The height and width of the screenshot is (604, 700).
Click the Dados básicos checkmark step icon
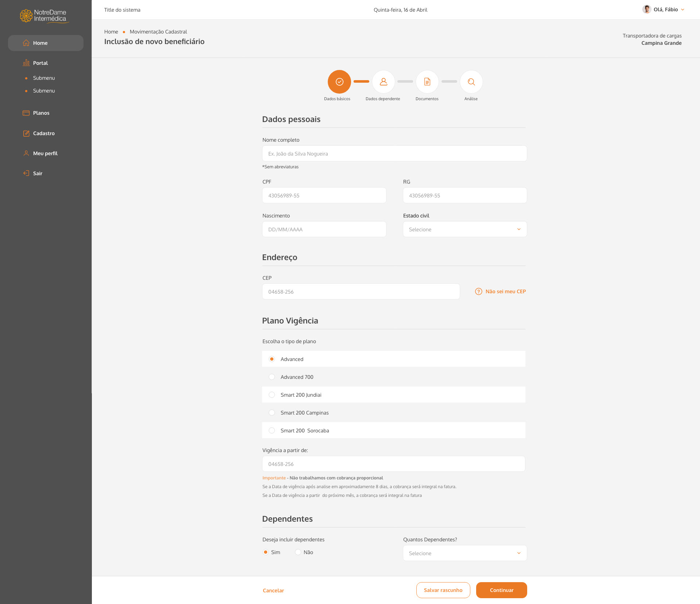tap(339, 82)
